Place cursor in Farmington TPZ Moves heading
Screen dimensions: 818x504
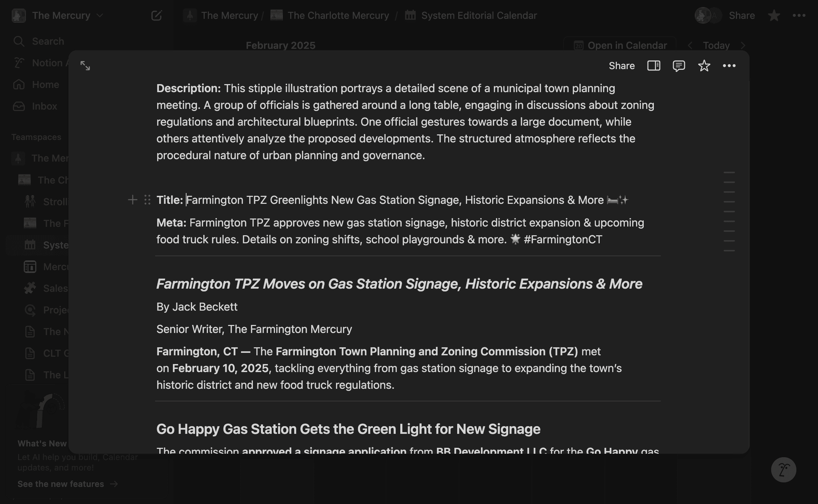pyautogui.click(x=399, y=284)
